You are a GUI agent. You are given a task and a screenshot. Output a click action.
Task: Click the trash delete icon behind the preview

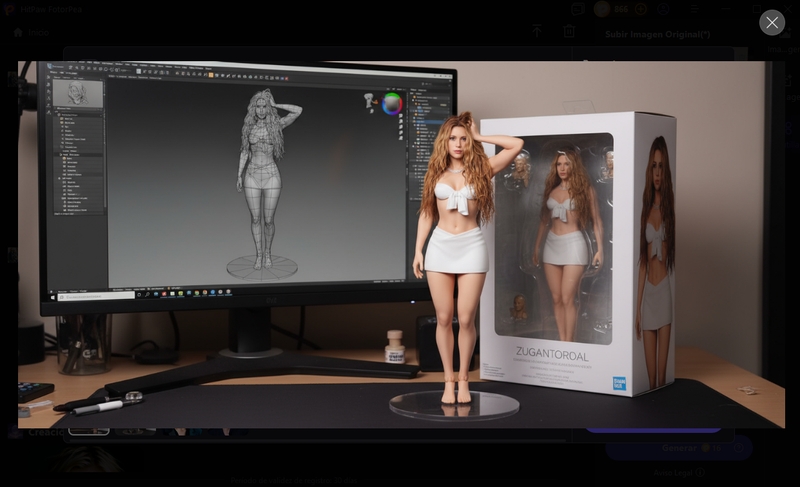[x=569, y=32]
